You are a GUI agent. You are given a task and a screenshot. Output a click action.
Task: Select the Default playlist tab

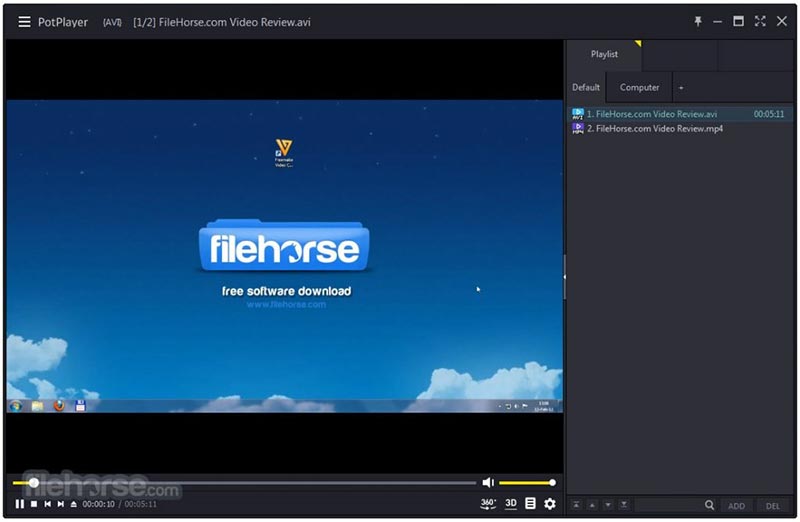(x=586, y=87)
